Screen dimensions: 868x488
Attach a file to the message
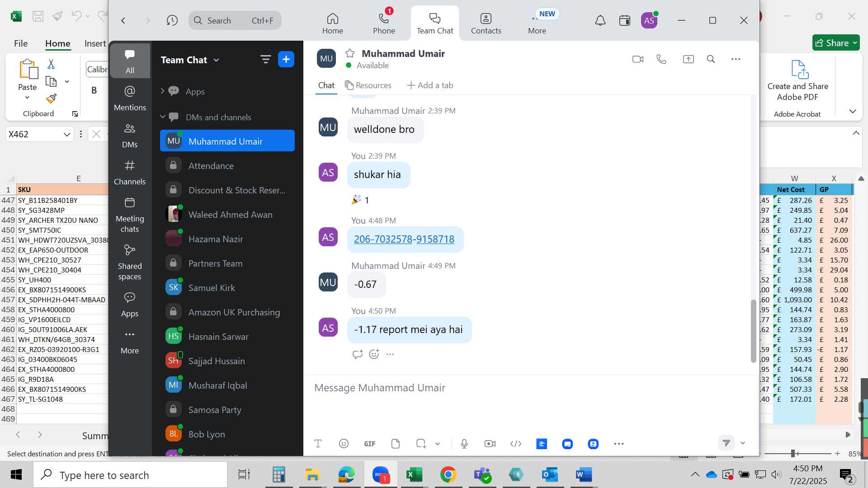pyautogui.click(x=396, y=444)
